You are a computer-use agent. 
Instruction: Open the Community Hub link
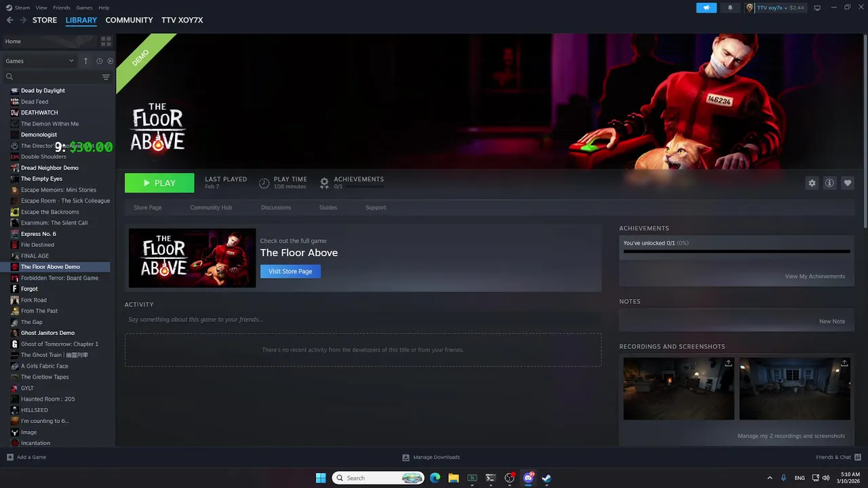tap(211, 207)
